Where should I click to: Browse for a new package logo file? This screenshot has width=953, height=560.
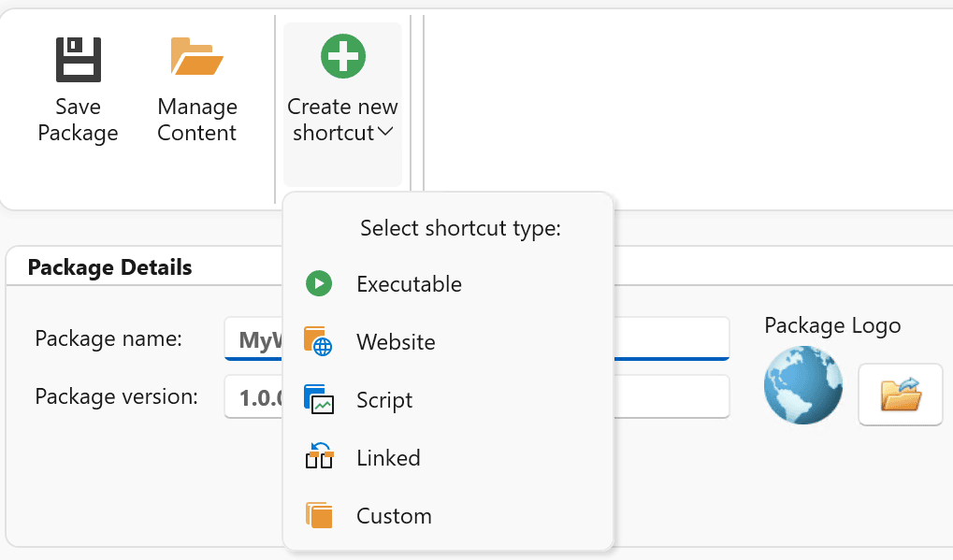[x=900, y=395]
